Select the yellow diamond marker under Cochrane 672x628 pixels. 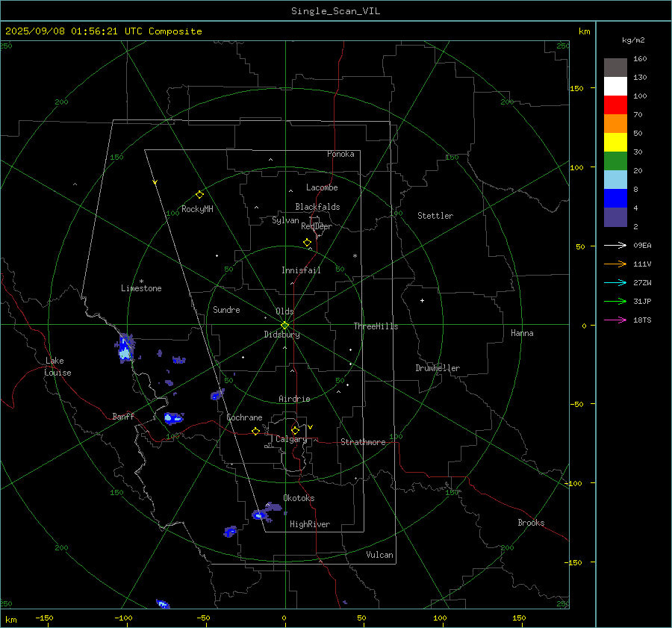(x=255, y=431)
